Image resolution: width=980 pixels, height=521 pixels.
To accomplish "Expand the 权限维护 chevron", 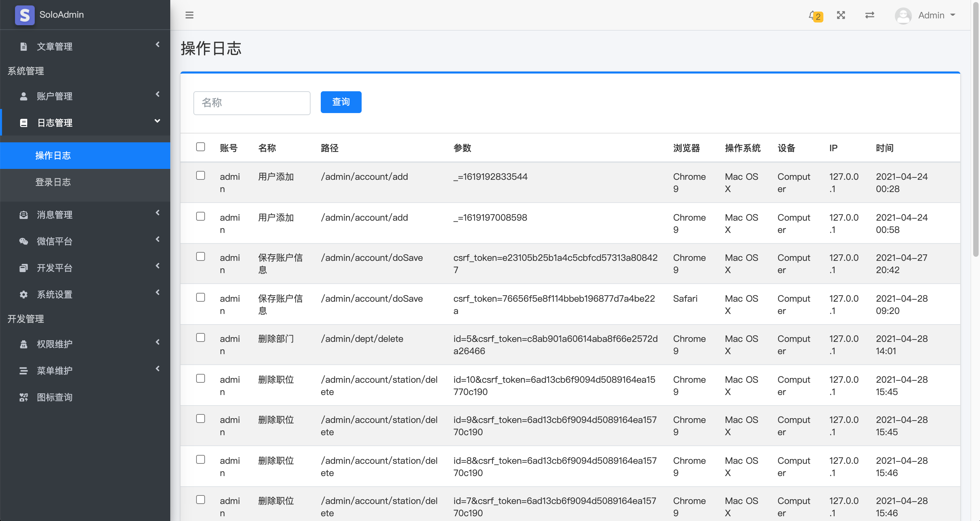I will point(158,342).
